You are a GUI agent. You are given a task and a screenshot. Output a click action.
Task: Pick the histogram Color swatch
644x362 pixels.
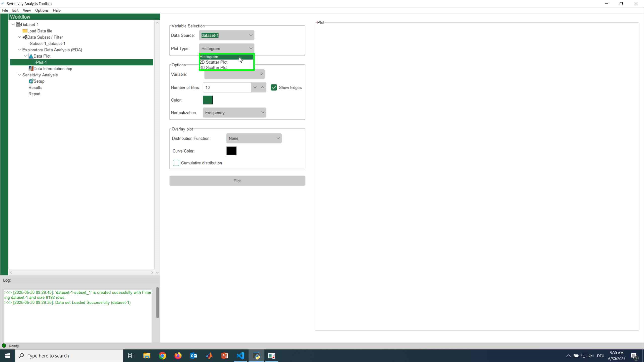coord(208,100)
